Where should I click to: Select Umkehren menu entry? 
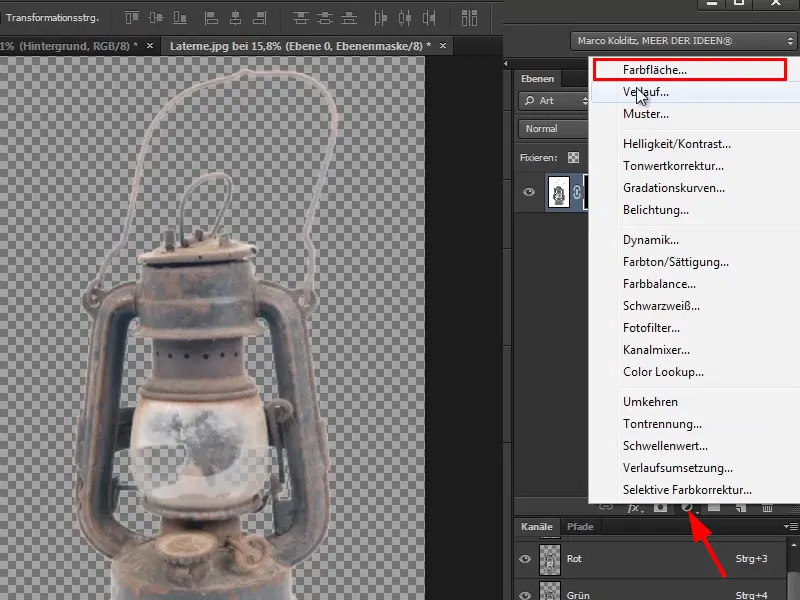click(x=695, y=402)
